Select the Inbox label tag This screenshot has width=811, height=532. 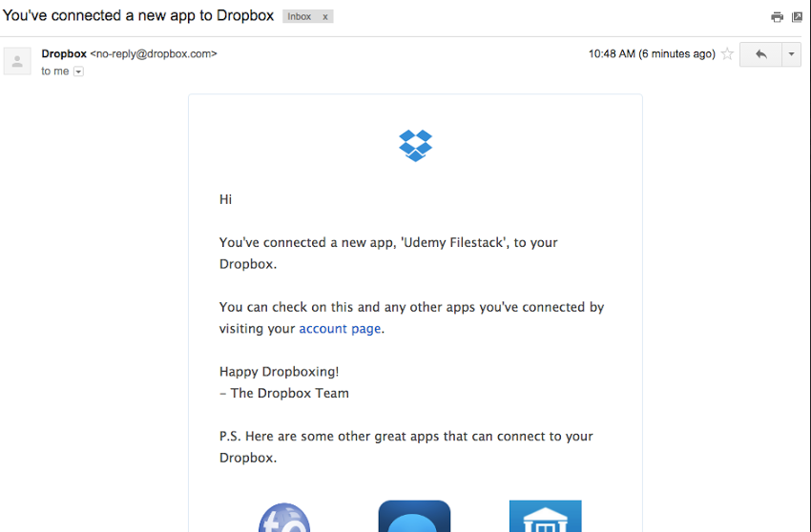coord(300,16)
